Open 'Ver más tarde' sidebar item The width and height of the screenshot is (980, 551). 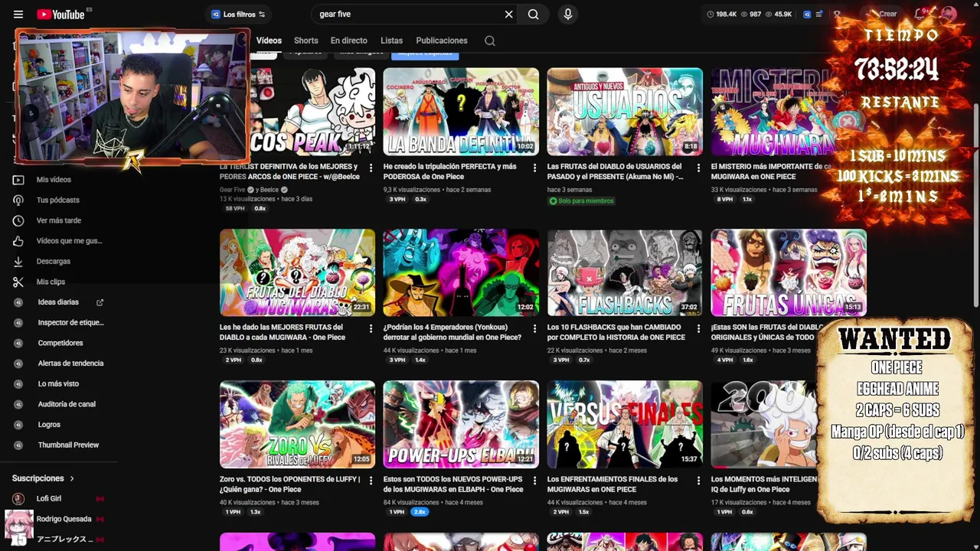59,220
